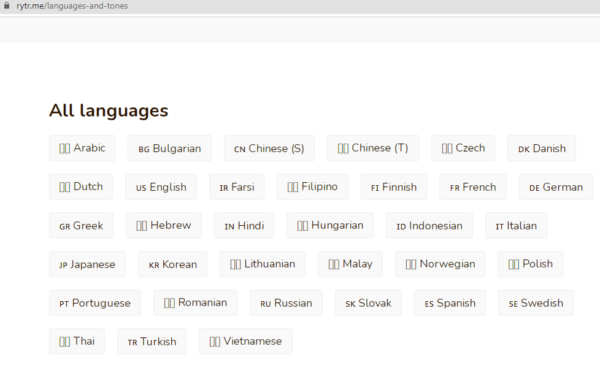Screen dimensions: 600x376
Task: Choose Russian language chip
Action: [286, 303]
